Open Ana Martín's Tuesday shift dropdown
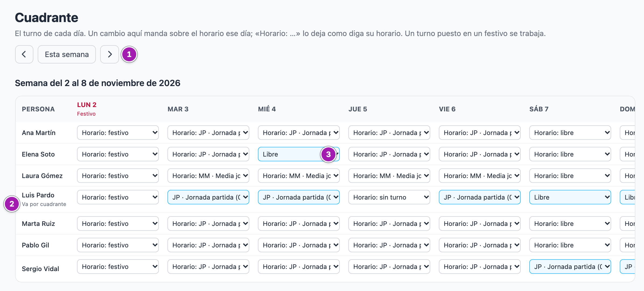This screenshot has height=291, width=644. pyautogui.click(x=208, y=133)
